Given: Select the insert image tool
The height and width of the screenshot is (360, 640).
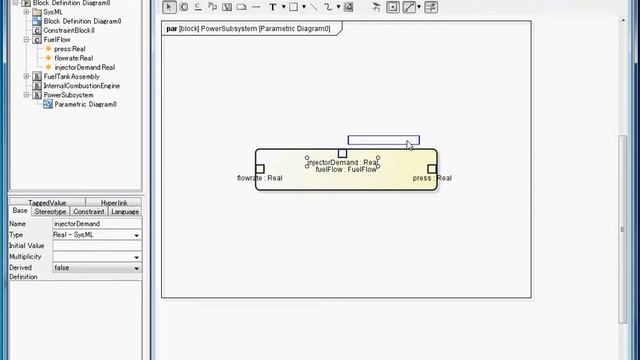Looking at the screenshot, I should (x=348, y=7).
